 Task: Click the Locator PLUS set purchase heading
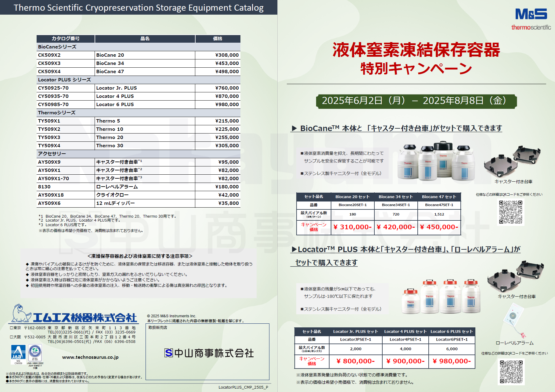(x=406, y=256)
